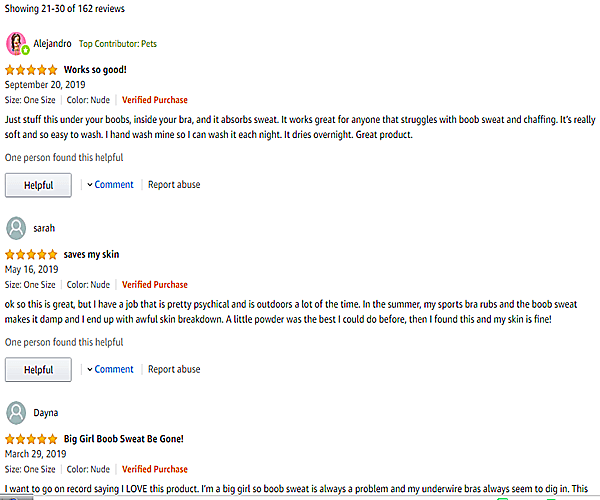Mark Alejandro's review as Helpful

pos(38,185)
